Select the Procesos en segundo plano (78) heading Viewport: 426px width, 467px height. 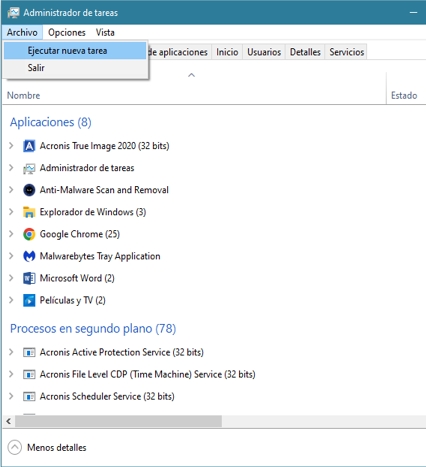click(93, 329)
